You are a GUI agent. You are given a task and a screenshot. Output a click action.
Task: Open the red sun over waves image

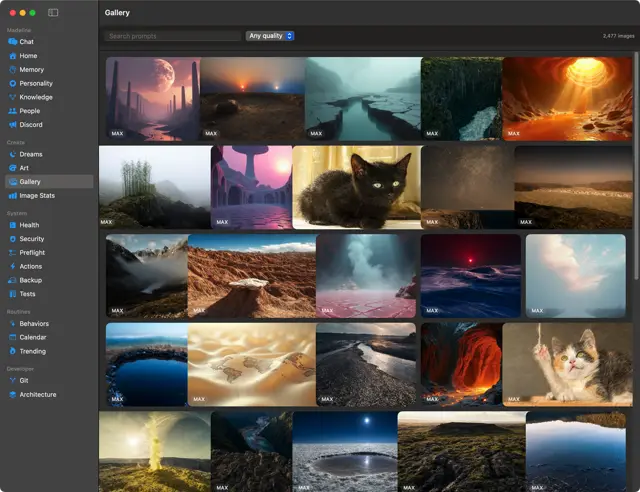pos(471,276)
